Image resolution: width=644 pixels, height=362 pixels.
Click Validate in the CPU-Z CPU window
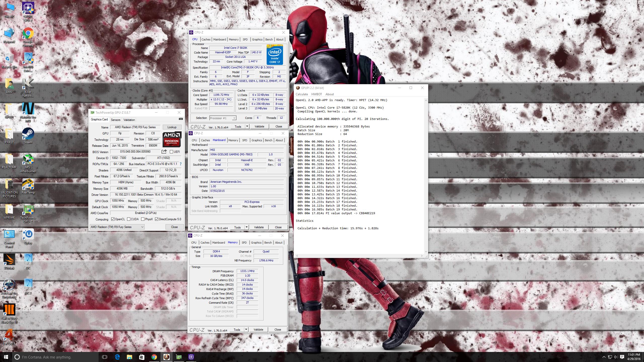[x=259, y=126]
